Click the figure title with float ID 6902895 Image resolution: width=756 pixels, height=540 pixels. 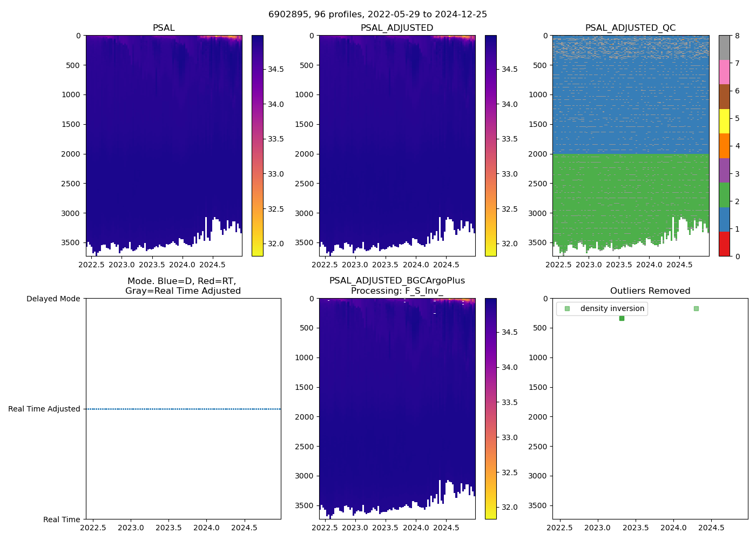point(377,15)
